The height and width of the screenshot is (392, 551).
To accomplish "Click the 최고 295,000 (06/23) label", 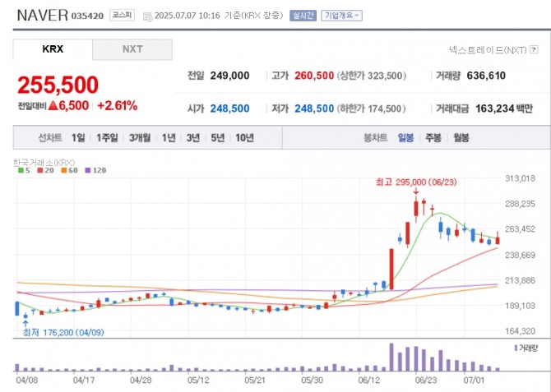I will [x=416, y=182].
